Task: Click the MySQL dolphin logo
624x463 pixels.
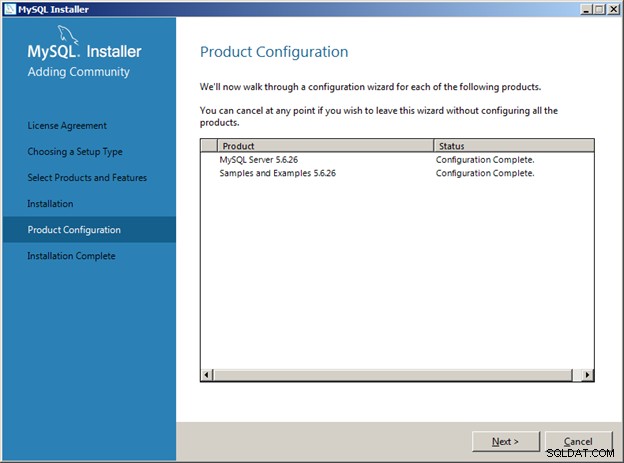Action: (68, 35)
